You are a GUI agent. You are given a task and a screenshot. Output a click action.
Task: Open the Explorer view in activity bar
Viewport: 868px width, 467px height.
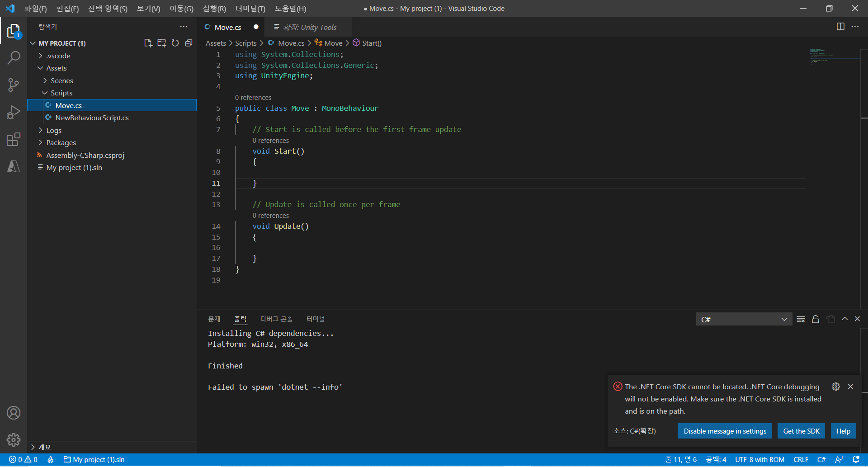[14, 31]
